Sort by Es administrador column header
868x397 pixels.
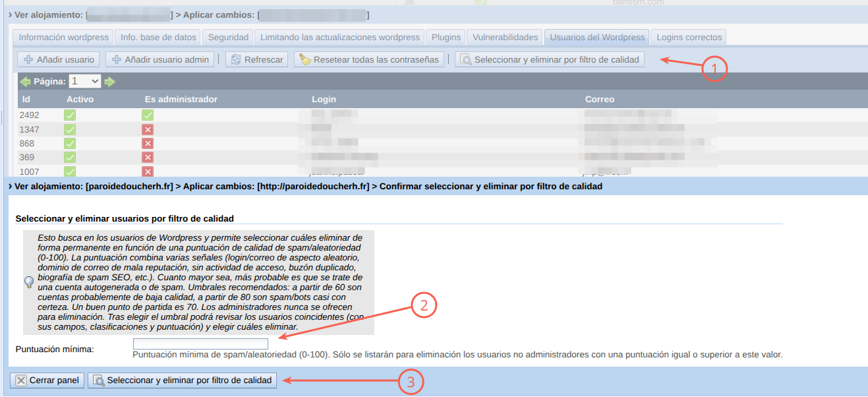click(x=181, y=99)
